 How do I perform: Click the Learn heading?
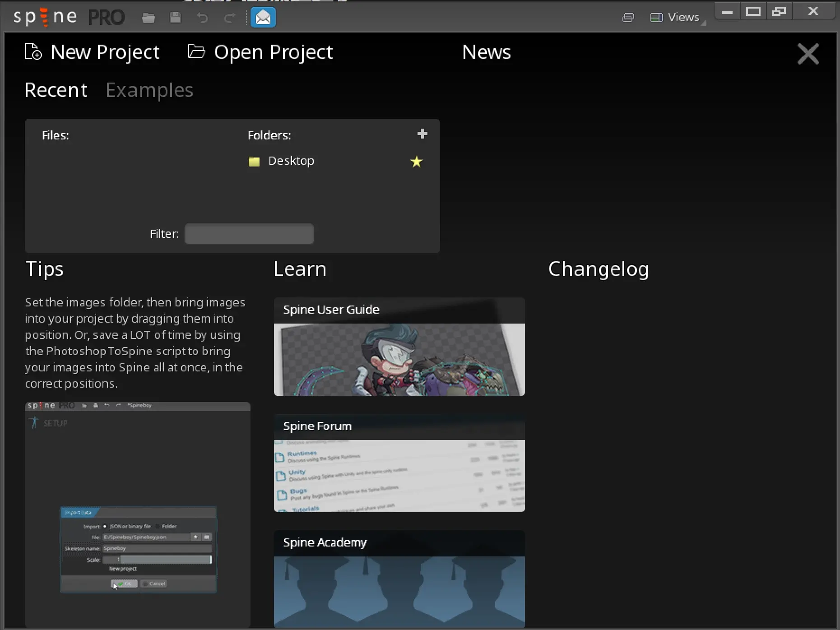coord(300,269)
